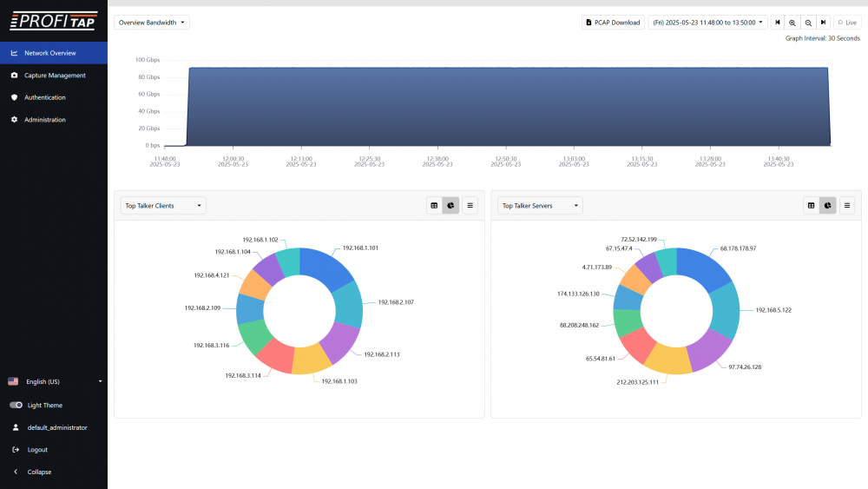Zoom out on the bandwidth graph
Screen dimensions: 868x489
[808, 23]
